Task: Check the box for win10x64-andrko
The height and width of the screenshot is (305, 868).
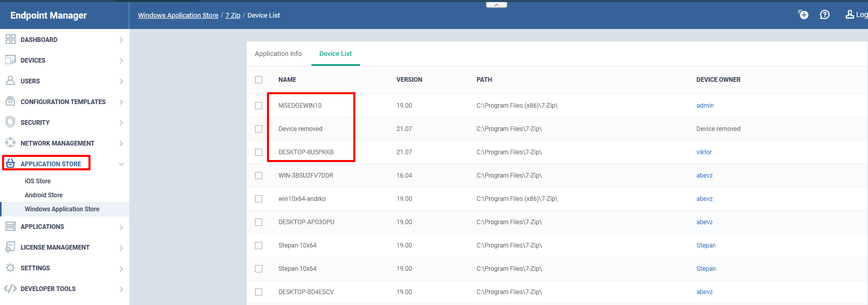Action: coord(259,199)
